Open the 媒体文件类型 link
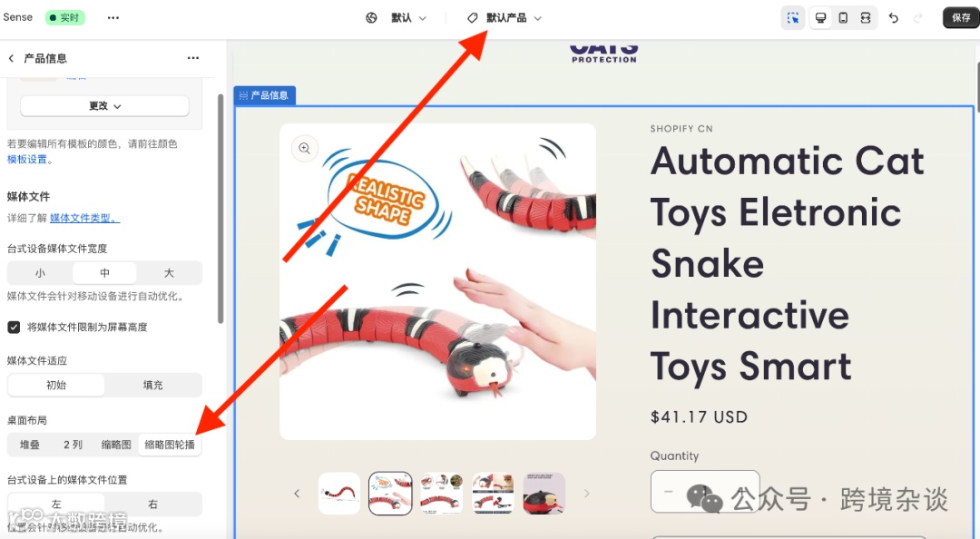The height and width of the screenshot is (539, 980). click(84, 218)
